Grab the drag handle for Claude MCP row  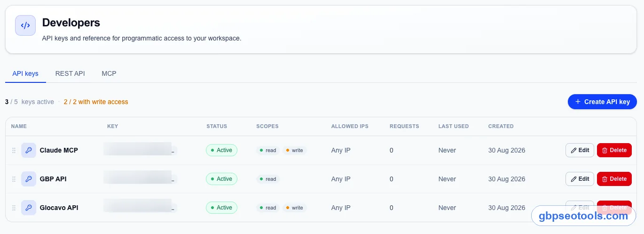pos(14,150)
